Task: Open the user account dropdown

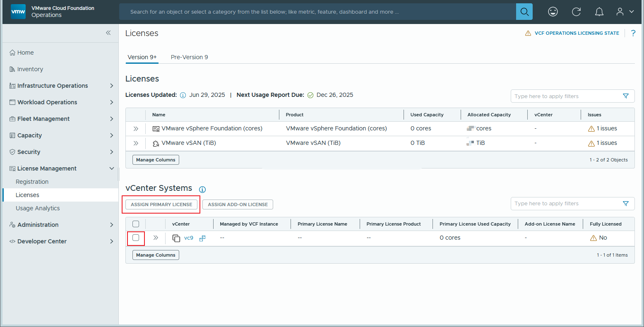Action: (x=625, y=12)
